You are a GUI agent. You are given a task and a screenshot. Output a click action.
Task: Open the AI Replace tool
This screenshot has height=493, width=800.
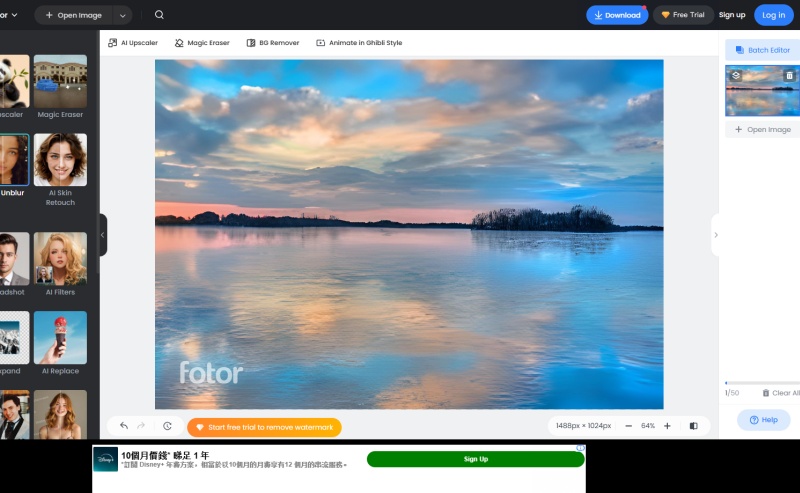[x=60, y=337]
